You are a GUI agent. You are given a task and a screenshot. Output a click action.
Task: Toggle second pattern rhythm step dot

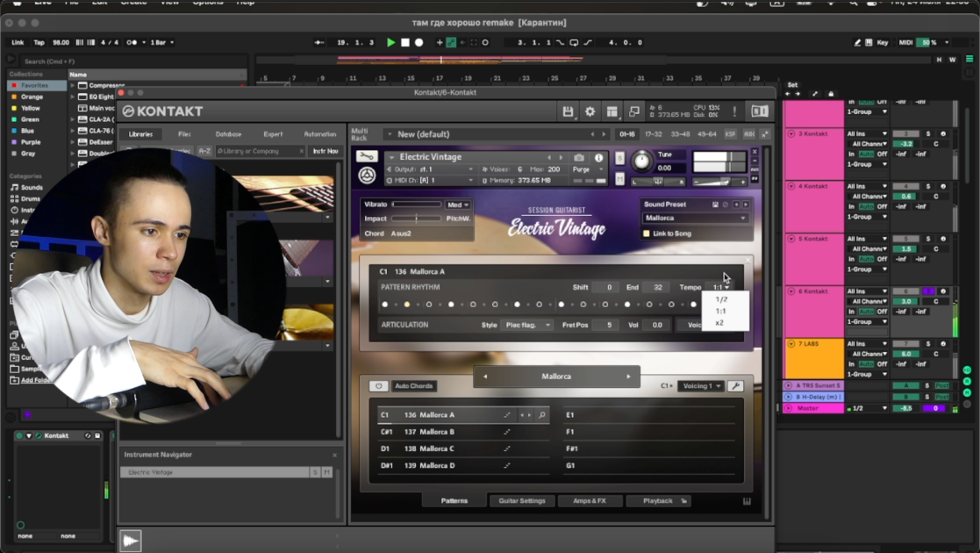pos(407,305)
